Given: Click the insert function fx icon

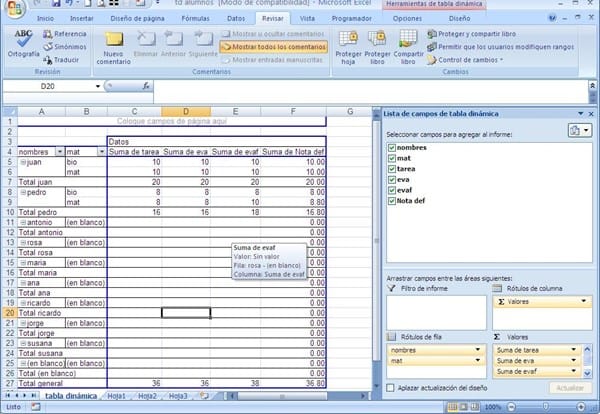Looking at the screenshot, I should pyautogui.click(x=146, y=86).
